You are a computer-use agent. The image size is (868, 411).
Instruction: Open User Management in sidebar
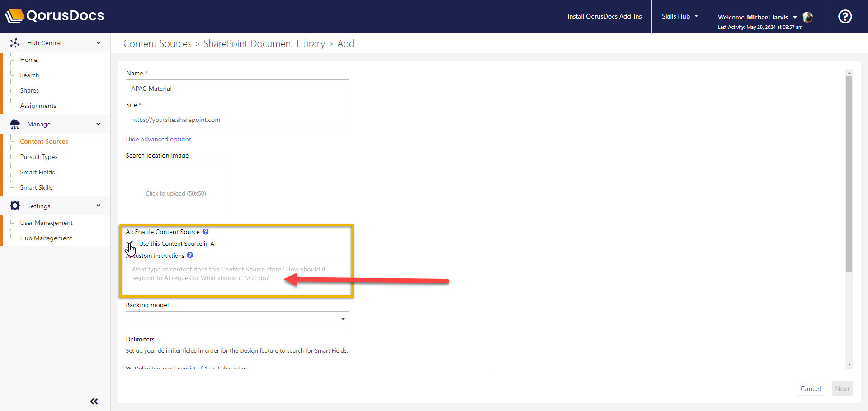(46, 223)
